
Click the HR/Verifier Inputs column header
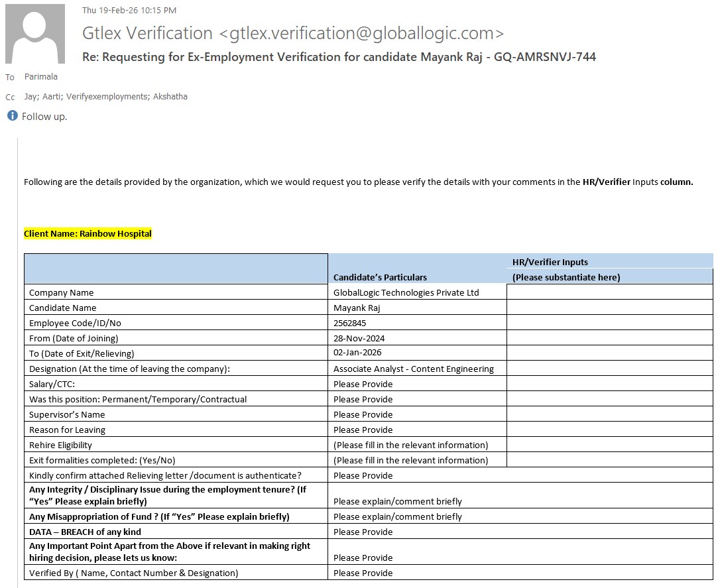pos(550,262)
